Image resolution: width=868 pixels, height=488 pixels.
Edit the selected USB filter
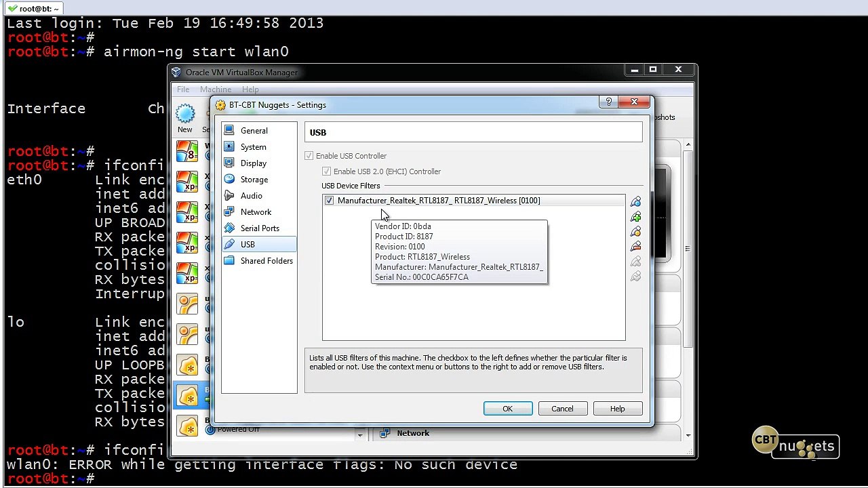click(635, 232)
